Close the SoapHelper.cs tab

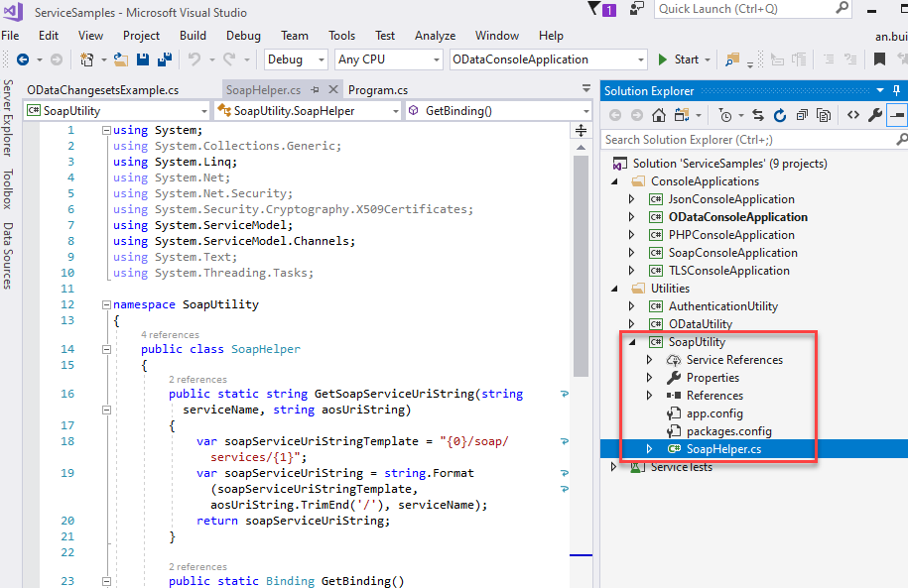coord(333,89)
